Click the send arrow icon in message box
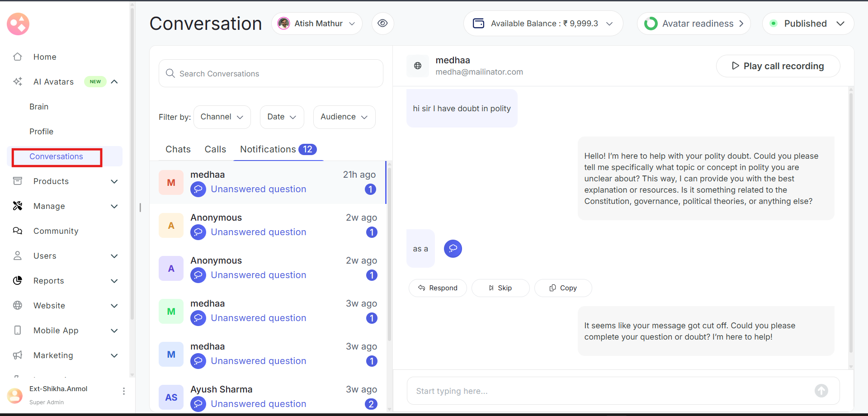The width and height of the screenshot is (868, 416). click(821, 391)
